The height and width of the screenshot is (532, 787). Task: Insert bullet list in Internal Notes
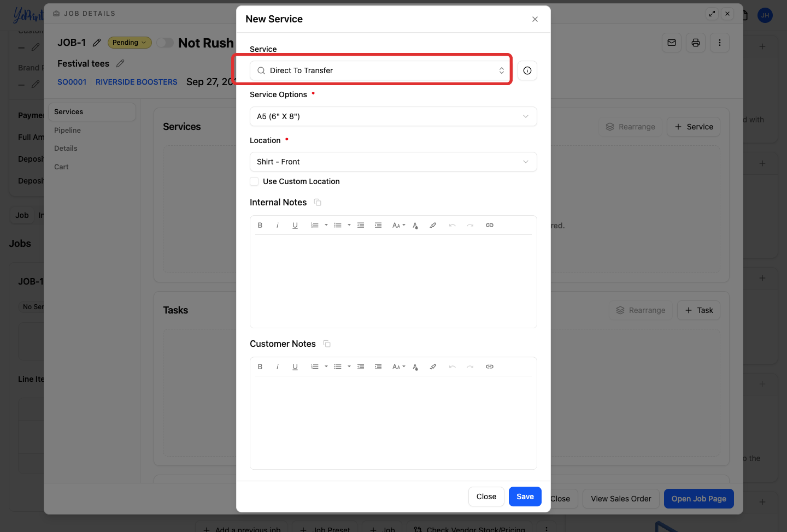click(338, 225)
